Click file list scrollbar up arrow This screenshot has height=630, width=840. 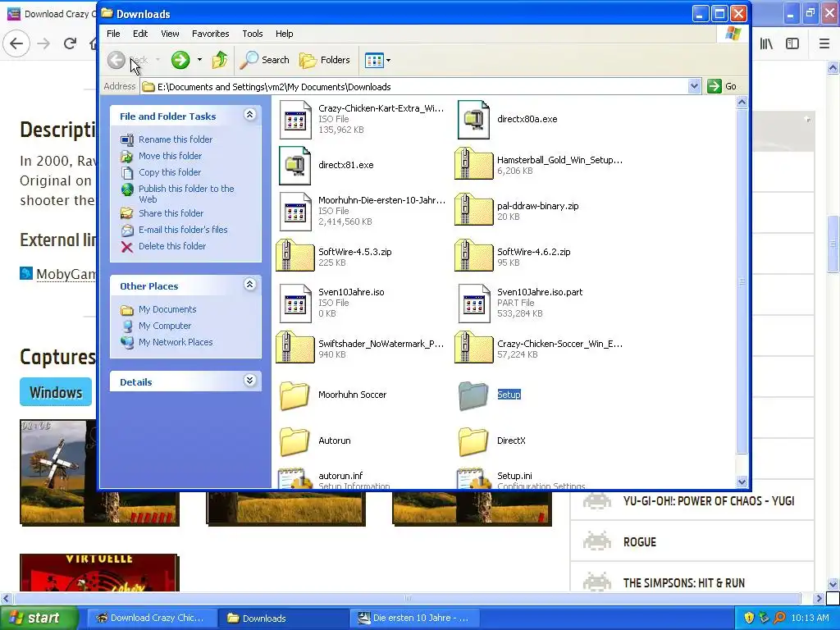pyautogui.click(x=742, y=102)
